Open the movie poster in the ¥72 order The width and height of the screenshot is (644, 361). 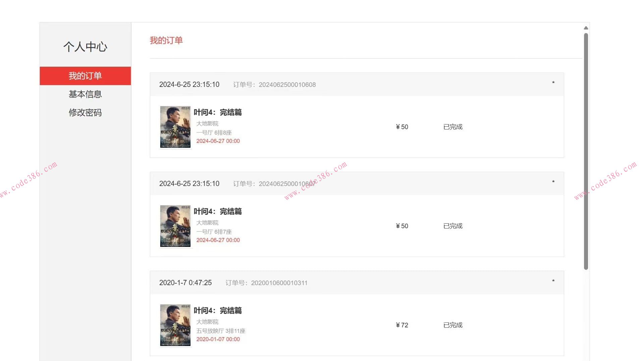click(x=175, y=325)
